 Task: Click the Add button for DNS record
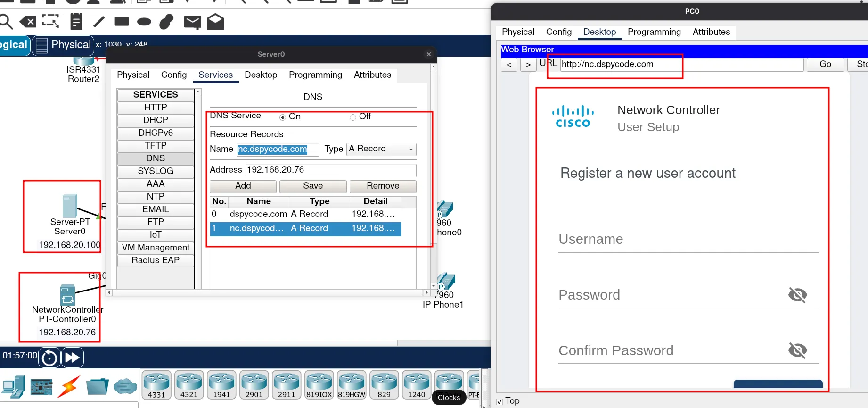pos(243,186)
